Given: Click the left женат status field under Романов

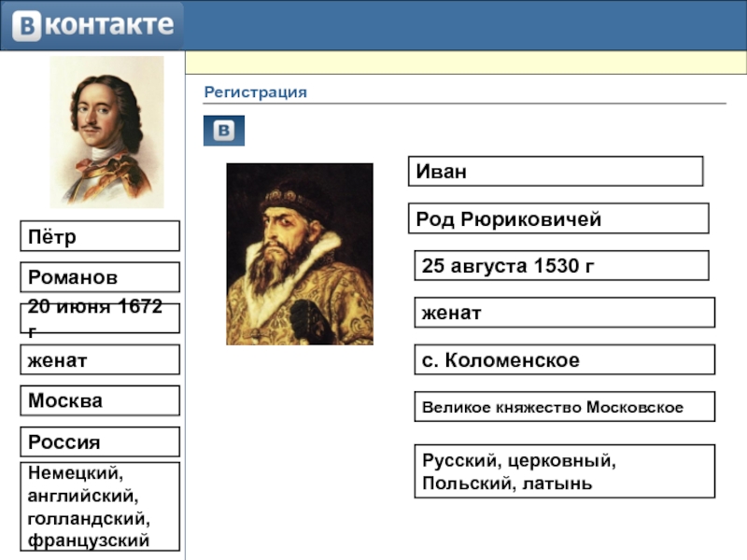Looking at the screenshot, I should [100, 359].
